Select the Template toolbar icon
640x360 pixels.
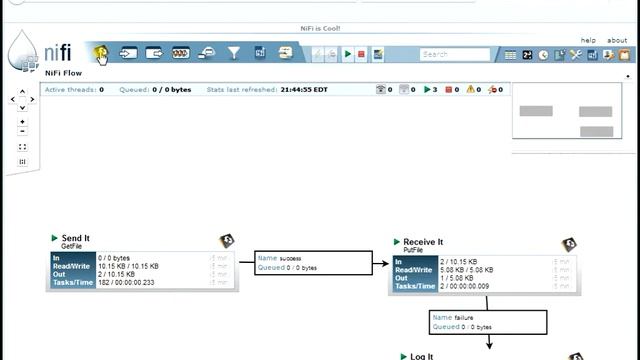(260, 53)
